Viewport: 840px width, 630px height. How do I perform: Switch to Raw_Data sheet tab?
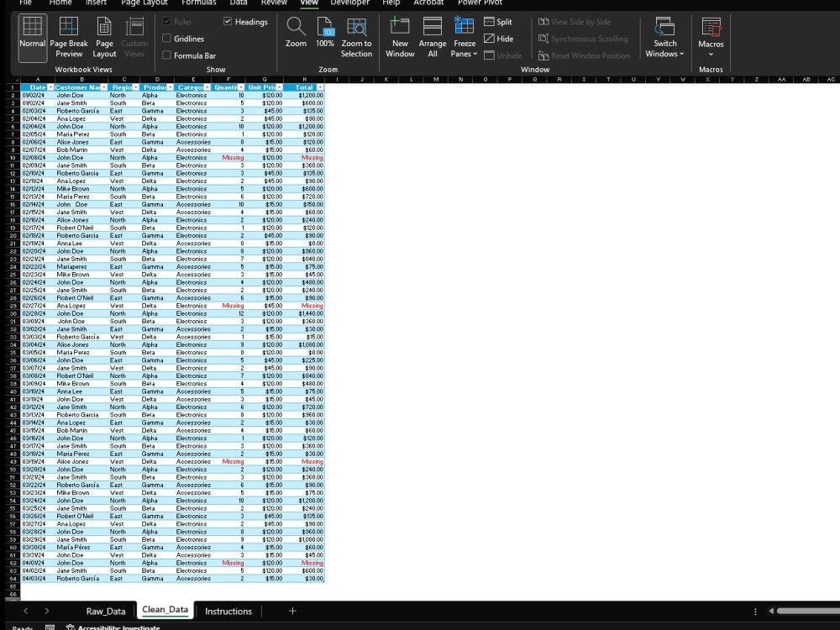(x=106, y=611)
